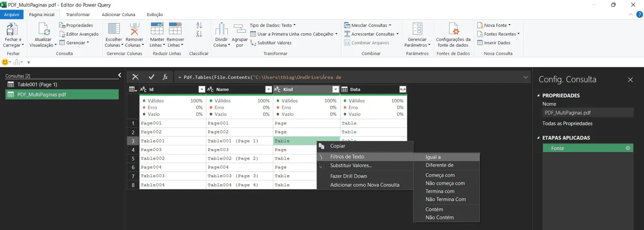
Task: Click the smiley feedback icon
Action: tap(6, 62)
